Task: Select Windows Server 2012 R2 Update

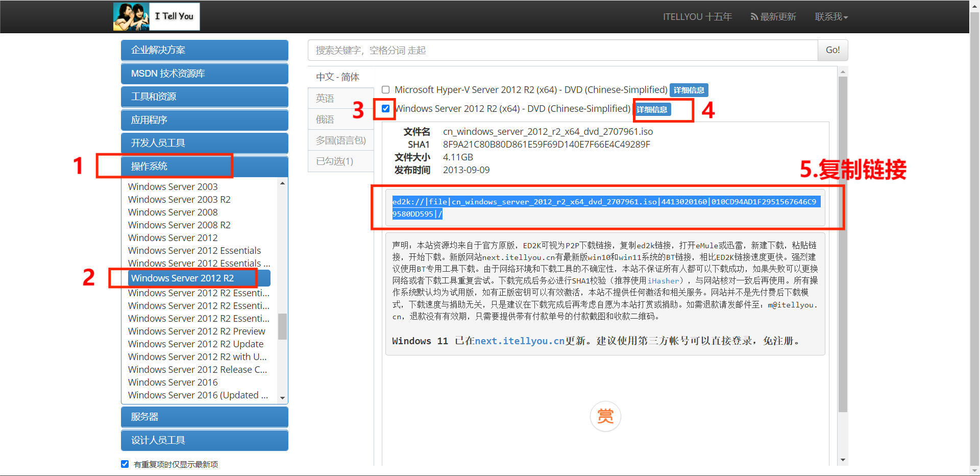Action: (196, 344)
